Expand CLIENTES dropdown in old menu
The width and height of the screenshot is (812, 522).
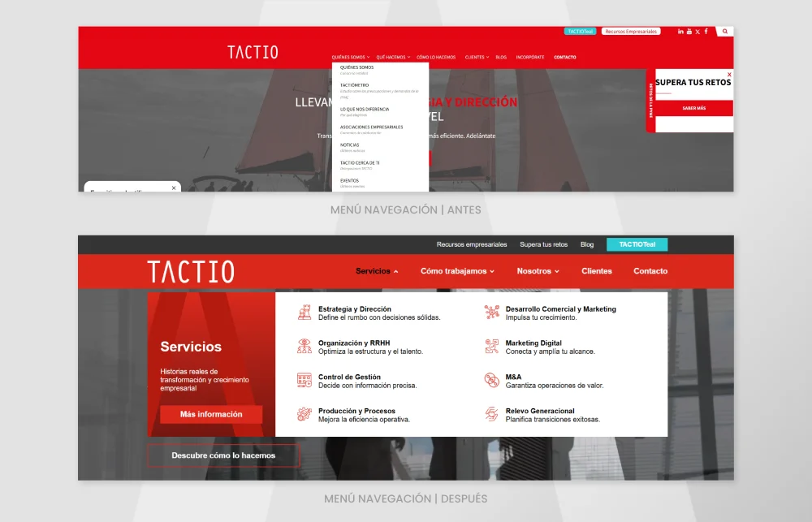[x=477, y=58]
